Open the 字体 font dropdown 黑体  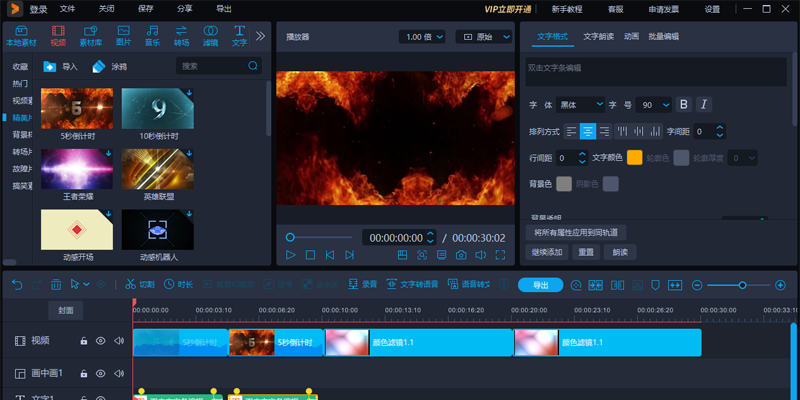[581, 105]
